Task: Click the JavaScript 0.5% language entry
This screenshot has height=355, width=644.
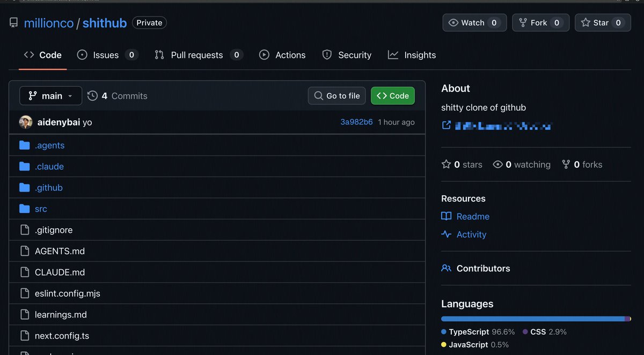Action: coord(475,345)
